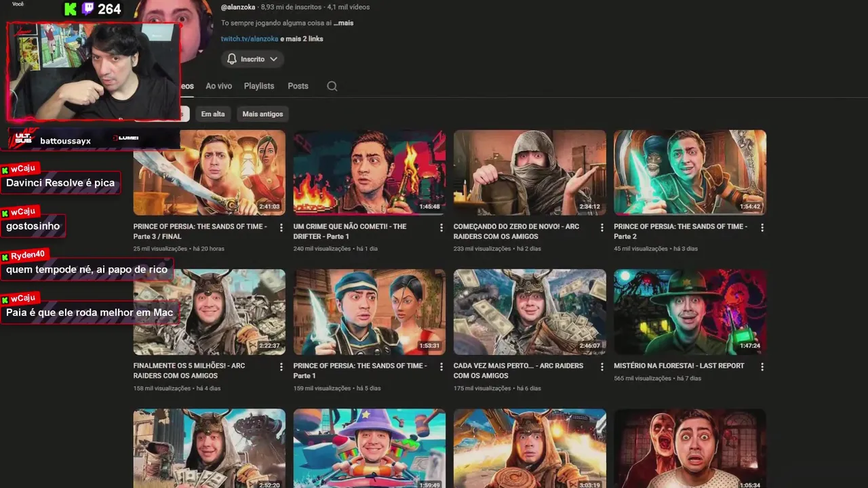Viewport: 868px width, 488px height.
Task: Play bottom-row ARC Raiders thumbnail lasting 3:03:19
Action: pos(530,448)
